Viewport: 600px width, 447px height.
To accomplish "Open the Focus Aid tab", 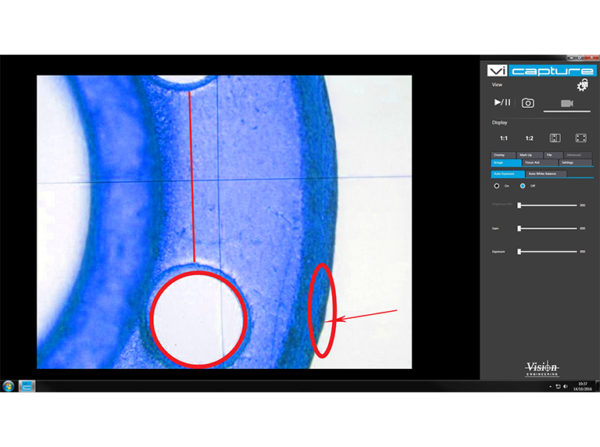I will (532, 162).
